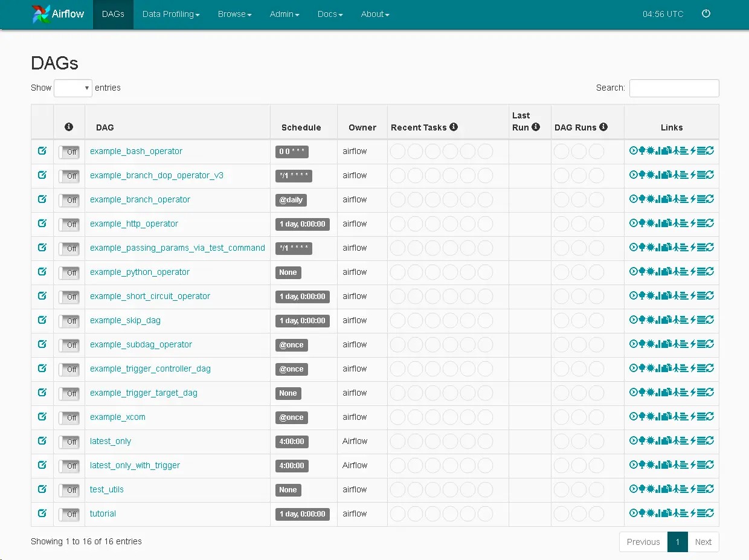Click the Search input field
The height and width of the screenshot is (560, 749).
(x=674, y=88)
